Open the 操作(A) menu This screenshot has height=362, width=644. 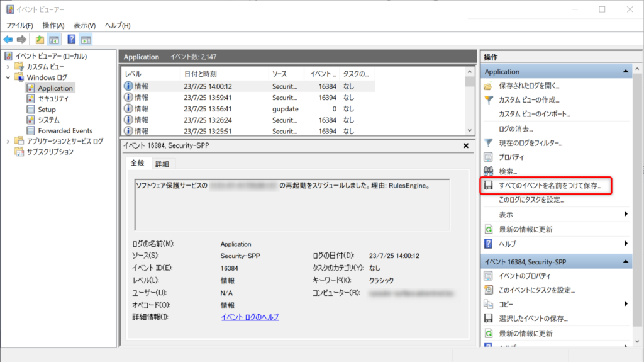point(53,25)
